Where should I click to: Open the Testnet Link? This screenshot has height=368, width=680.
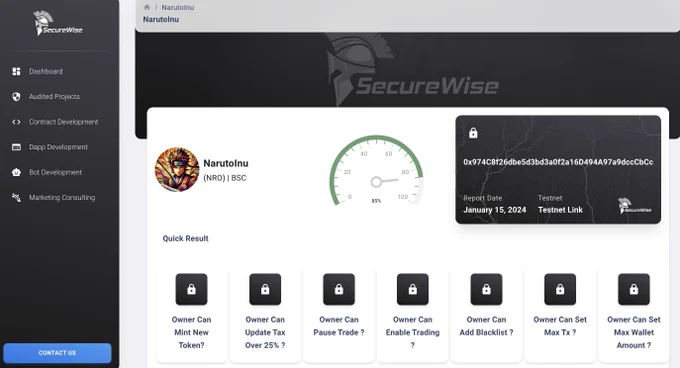click(560, 210)
